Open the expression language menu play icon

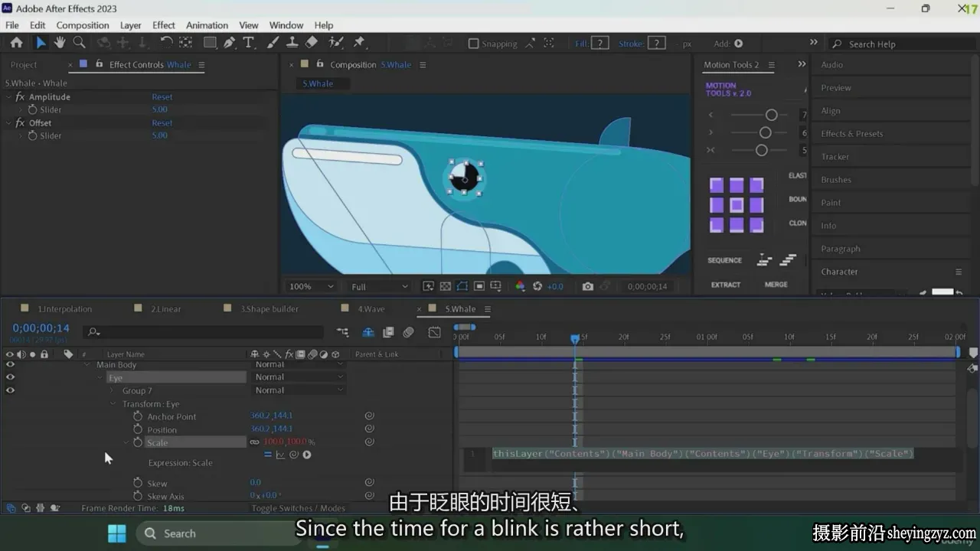pos(307,455)
